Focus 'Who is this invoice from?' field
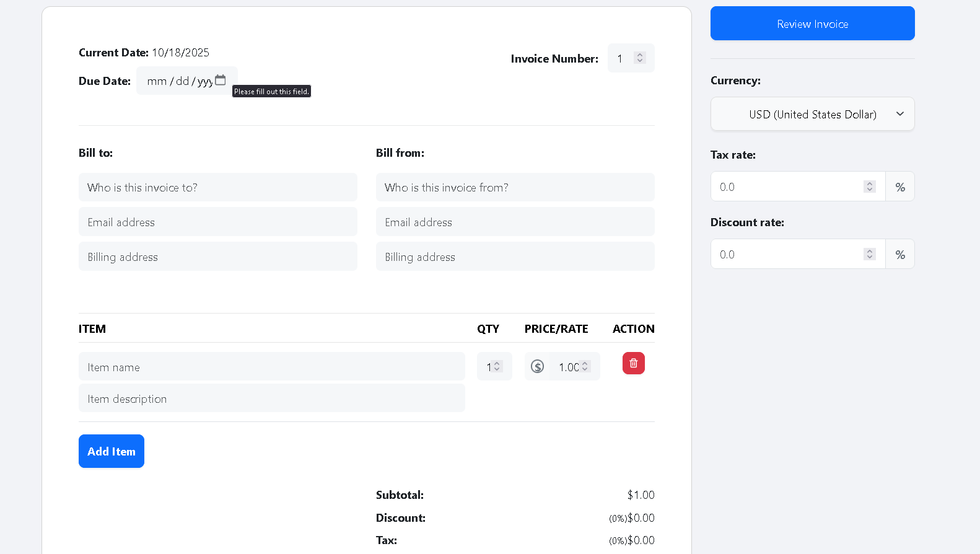The image size is (980, 554). (x=515, y=187)
